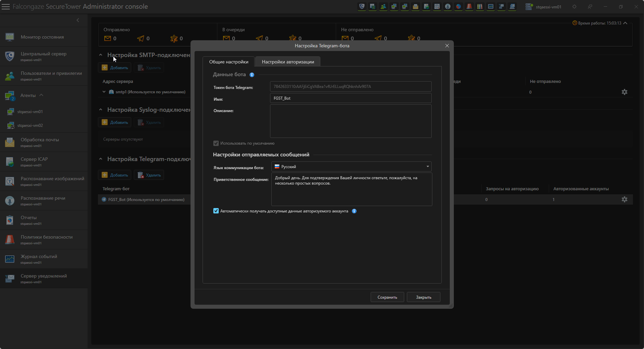Image resolution: width=644 pixels, height=349 pixels.
Task: Click the shield Central server icon in top toolbar
Action: coord(362,6)
